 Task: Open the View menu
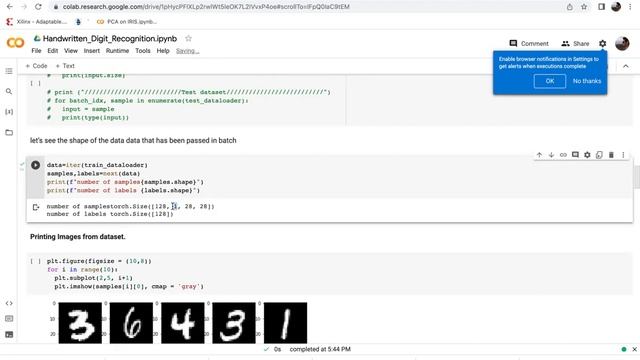[71, 51]
